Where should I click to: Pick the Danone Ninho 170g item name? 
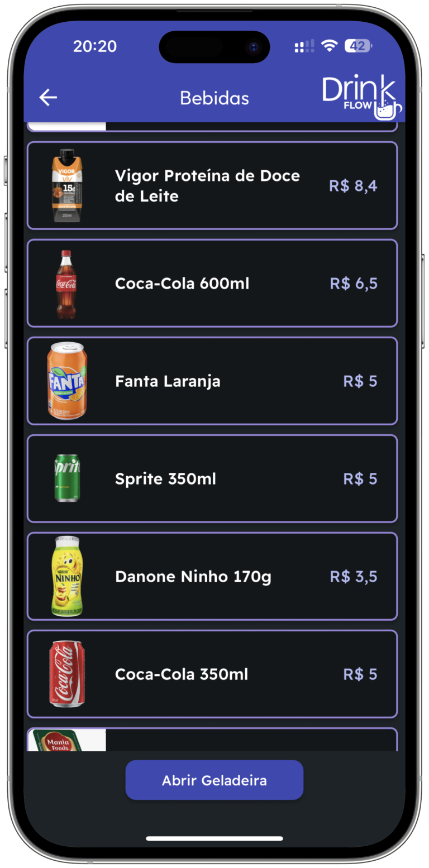coord(193,577)
